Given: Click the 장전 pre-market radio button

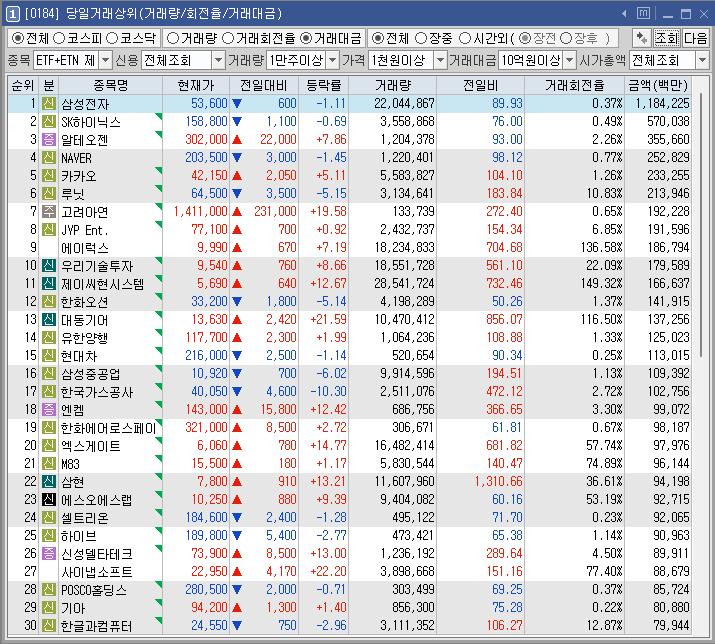Looking at the screenshot, I should (x=525, y=38).
